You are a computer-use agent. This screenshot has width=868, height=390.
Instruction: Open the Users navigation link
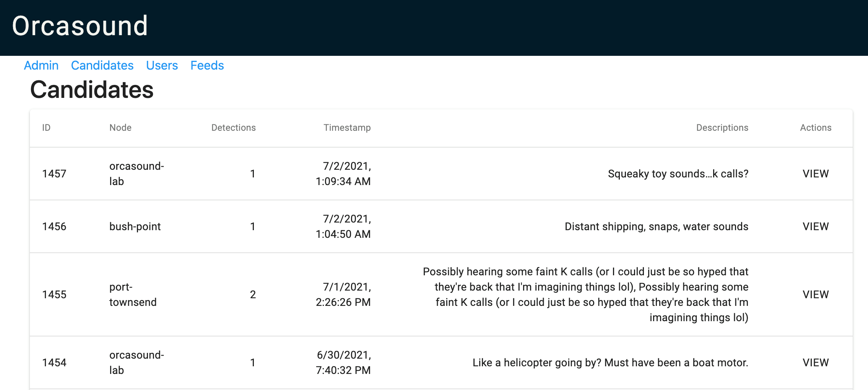162,65
